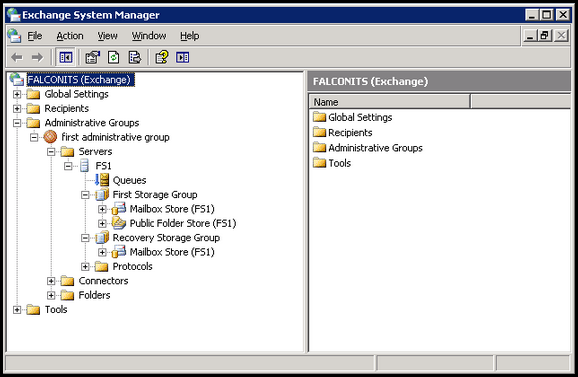
Task: Click the Protocols folder icon
Action: pyautogui.click(x=101, y=266)
